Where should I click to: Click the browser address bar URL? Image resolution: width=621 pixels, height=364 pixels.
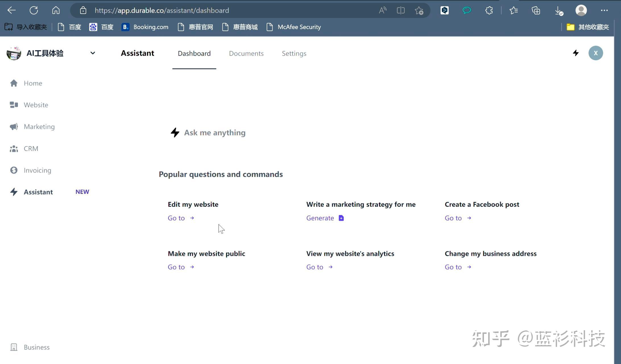coord(162,11)
